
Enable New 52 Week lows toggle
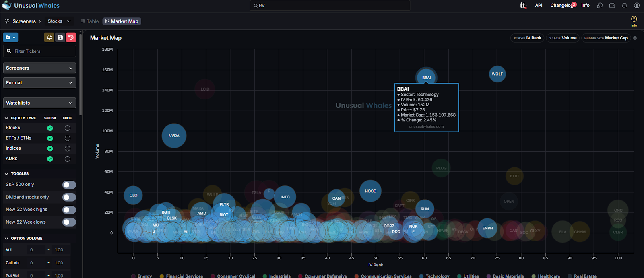[x=69, y=222]
